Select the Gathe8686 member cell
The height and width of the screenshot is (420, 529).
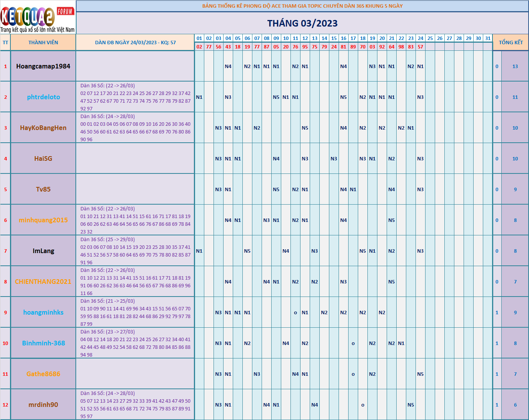(43, 374)
